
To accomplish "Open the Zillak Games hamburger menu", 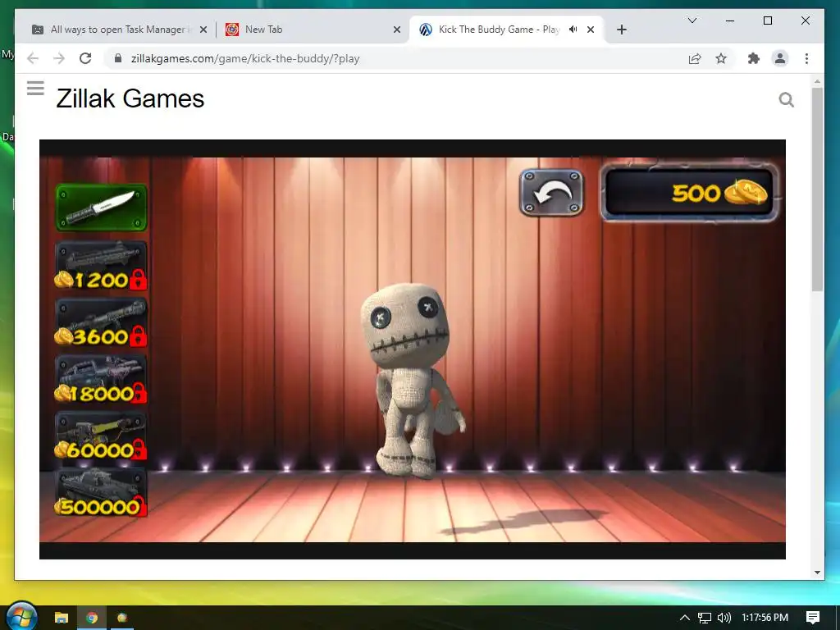I will coord(35,88).
